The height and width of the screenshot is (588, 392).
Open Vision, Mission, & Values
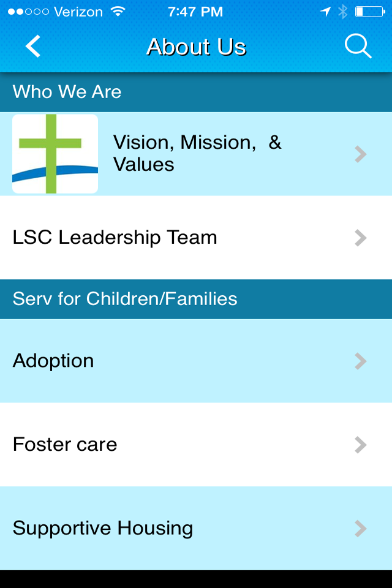(x=197, y=153)
